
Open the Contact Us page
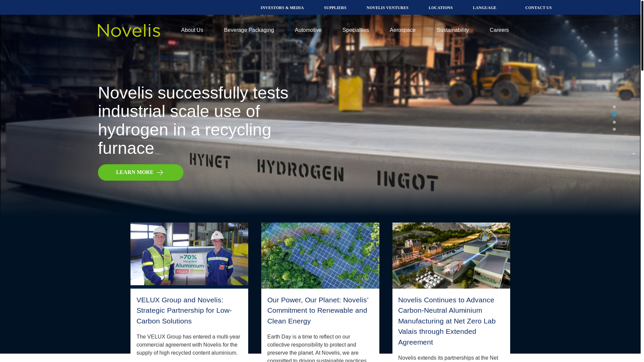point(538,8)
